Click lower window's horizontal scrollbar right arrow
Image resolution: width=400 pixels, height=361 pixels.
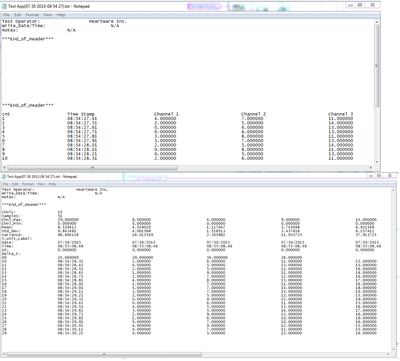click(388, 354)
